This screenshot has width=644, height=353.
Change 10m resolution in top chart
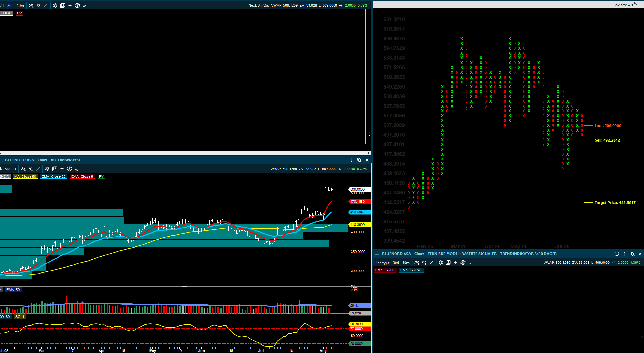coord(21,6)
